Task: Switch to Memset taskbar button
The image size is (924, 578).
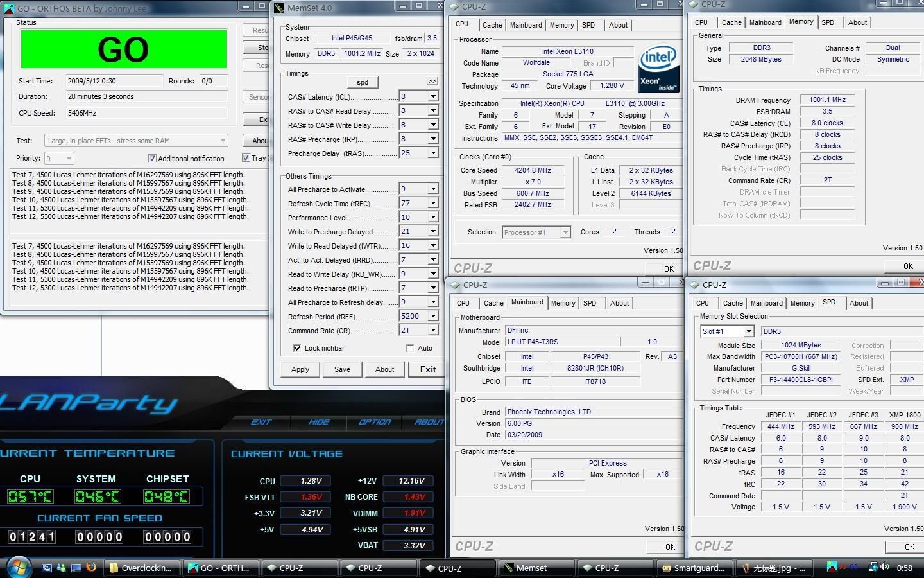Action: [536, 568]
